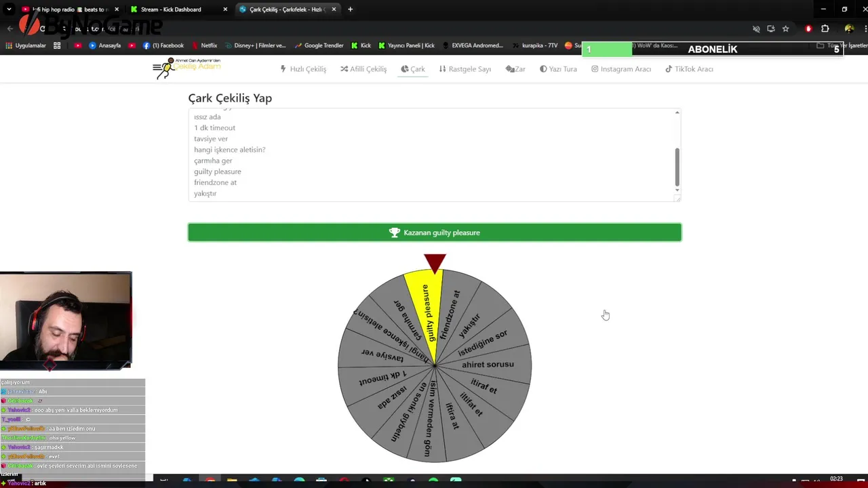This screenshot has width=868, height=488.
Task: Open the Afilli Çekiliş menu item
Action: click(x=363, y=69)
